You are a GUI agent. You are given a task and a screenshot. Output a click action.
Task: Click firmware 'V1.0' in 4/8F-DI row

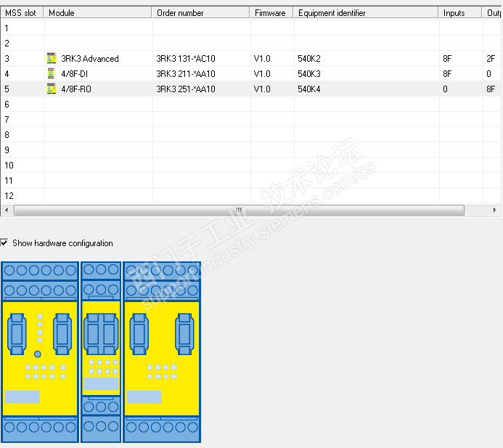click(x=262, y=74)
